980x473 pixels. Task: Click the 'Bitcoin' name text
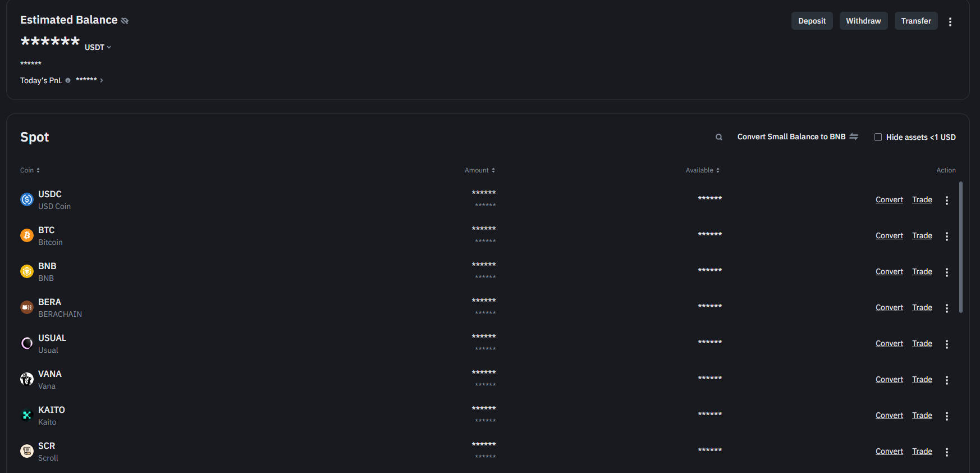click(x=51, y=242)
